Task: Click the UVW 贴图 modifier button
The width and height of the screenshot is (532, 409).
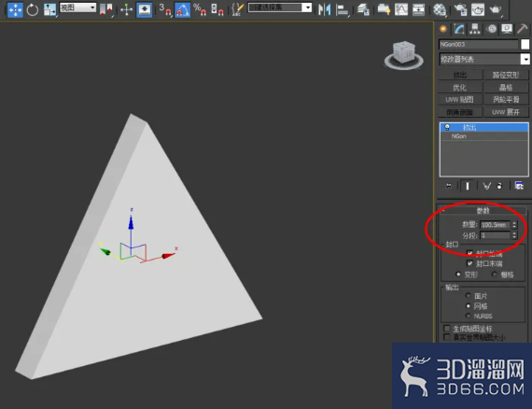Action: tap(460, 100)
